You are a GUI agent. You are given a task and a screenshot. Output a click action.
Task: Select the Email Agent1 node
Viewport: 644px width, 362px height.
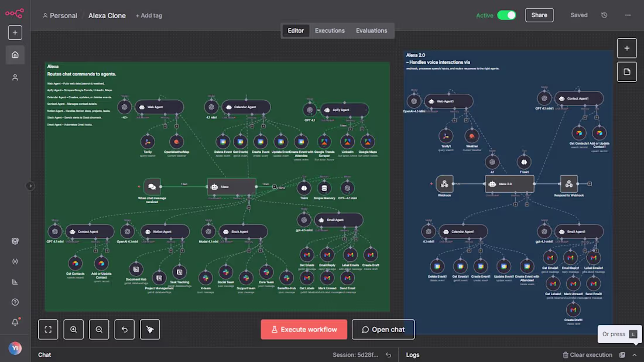pyautogui.click(x=579, y=232)
